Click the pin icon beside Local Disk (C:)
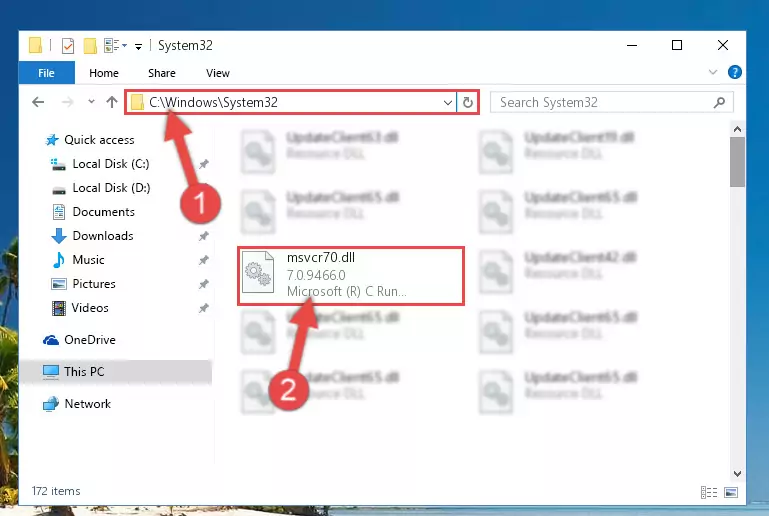 tap(204, 164)
